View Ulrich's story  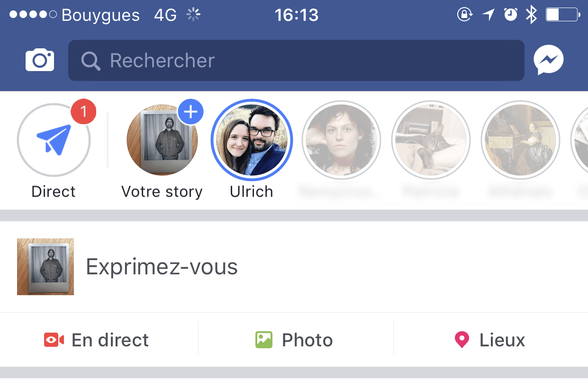[x=252, y=140]
